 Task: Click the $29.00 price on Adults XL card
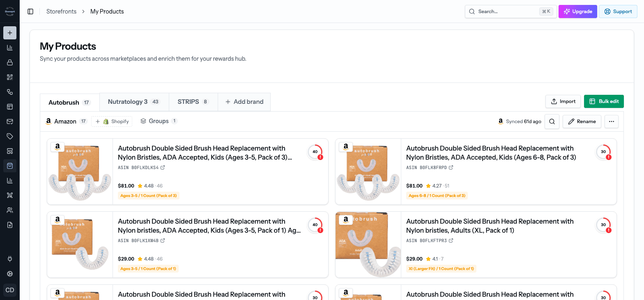414,259
